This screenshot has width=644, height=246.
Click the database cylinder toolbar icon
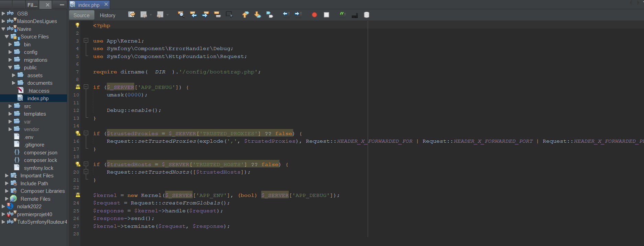tap(367, 15)
